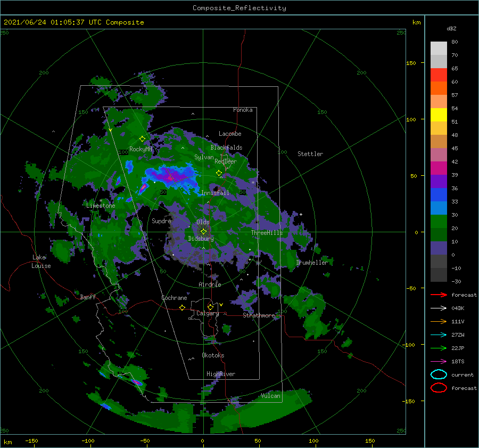Click the cyan 27ZW arrow icon
The image size is (479, 448).
(439, 335)
